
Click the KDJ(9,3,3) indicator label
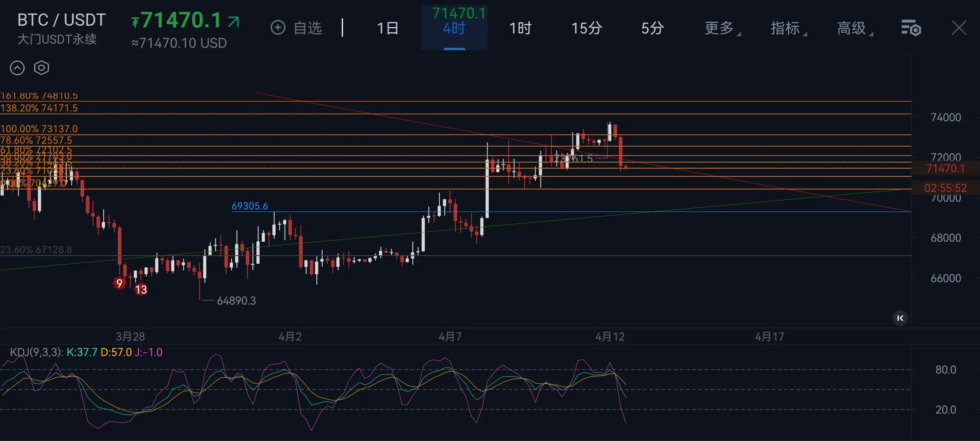point(36,352)
